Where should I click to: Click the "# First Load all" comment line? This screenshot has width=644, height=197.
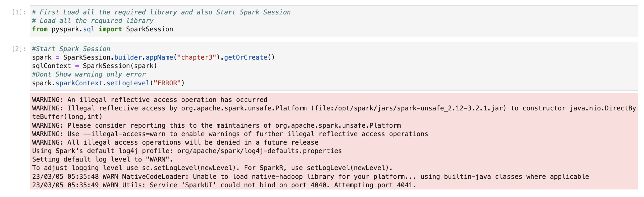pos(161,12)
